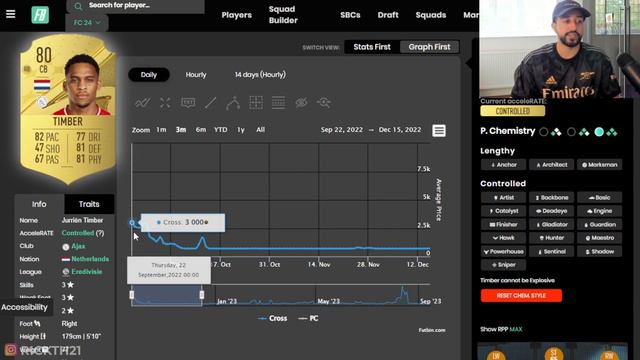Click the RESET CHEM STYLE button
The height and width of the screenshot is (360, 640).
[x=521, y=296]
